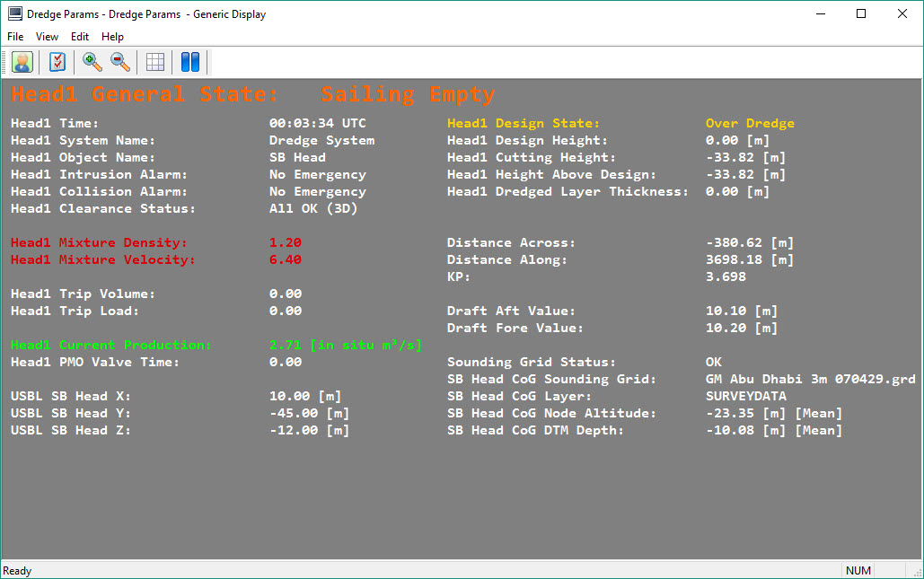Zoom in with the plus magnifier
Viewport: 924px width, 579px height.
coord(92,62)
